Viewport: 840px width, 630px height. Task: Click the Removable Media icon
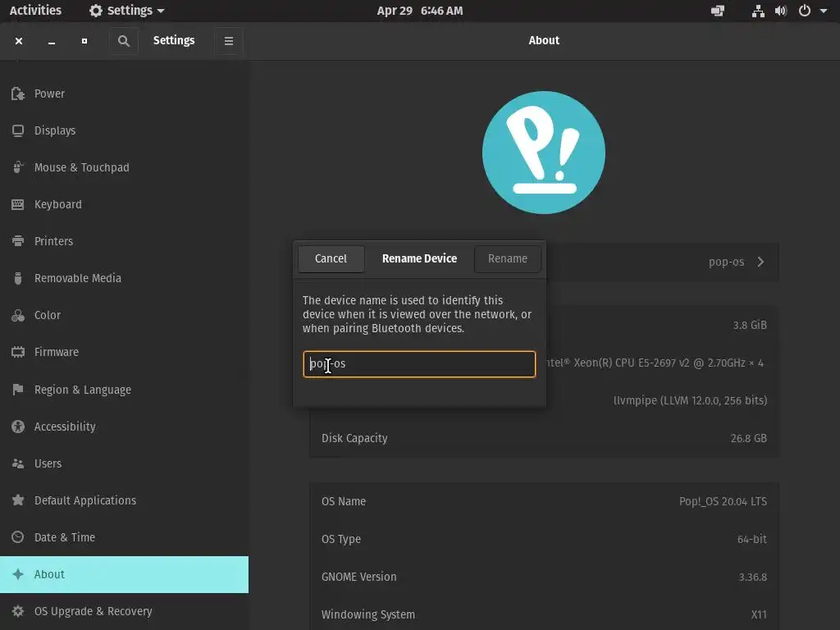click(x=18, y=279)
